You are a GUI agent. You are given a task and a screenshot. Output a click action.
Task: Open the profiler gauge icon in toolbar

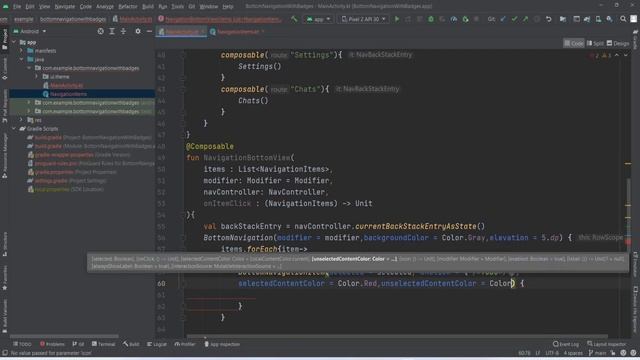[x=453, y=19]
